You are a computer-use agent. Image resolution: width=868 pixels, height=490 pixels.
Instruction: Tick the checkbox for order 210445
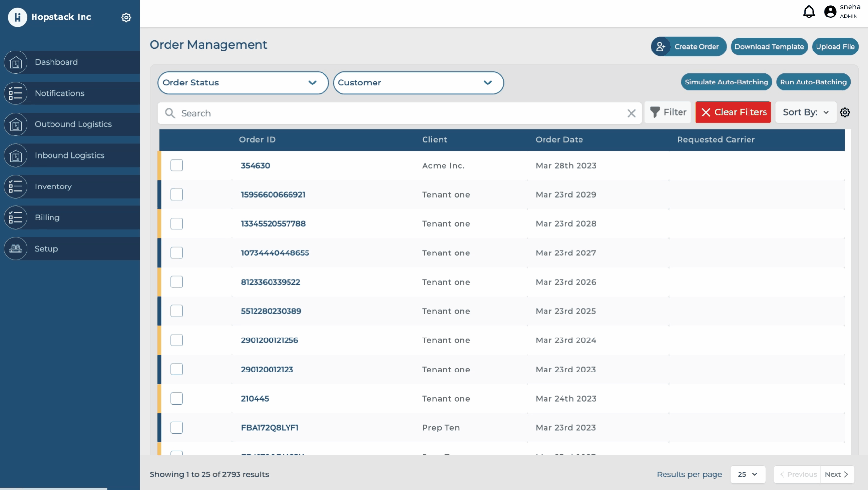click(x=177, y=399)
